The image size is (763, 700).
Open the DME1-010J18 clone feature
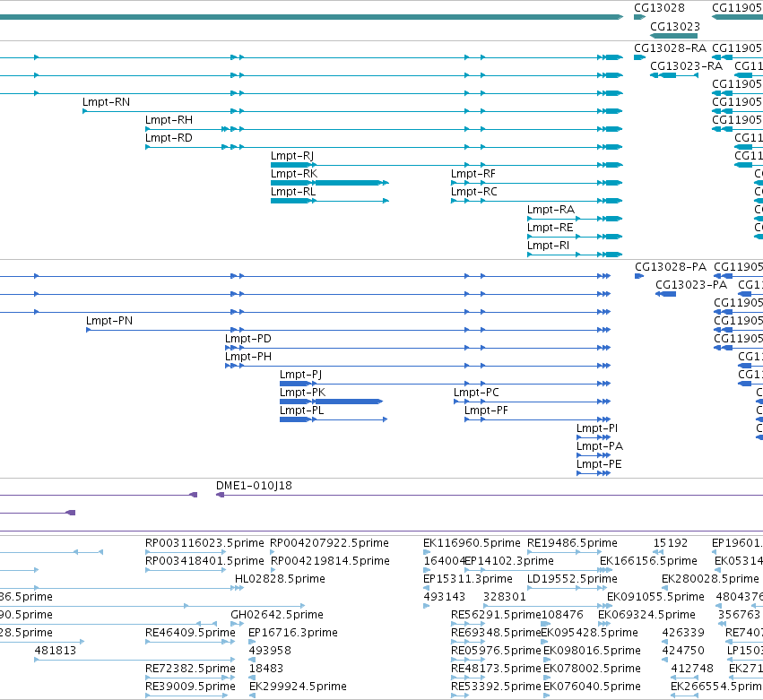coord(254,486)
